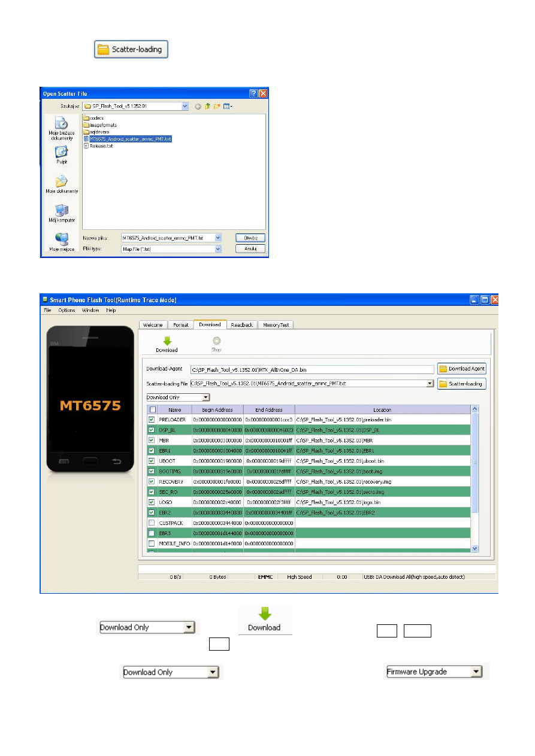Expand the Szukaj w folder dropdown
This screenshot has height=756, width=535.
point(185,106)
